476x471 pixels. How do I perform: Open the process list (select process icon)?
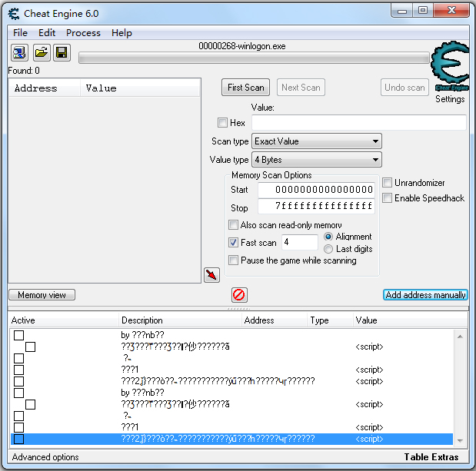pos(20,53)
